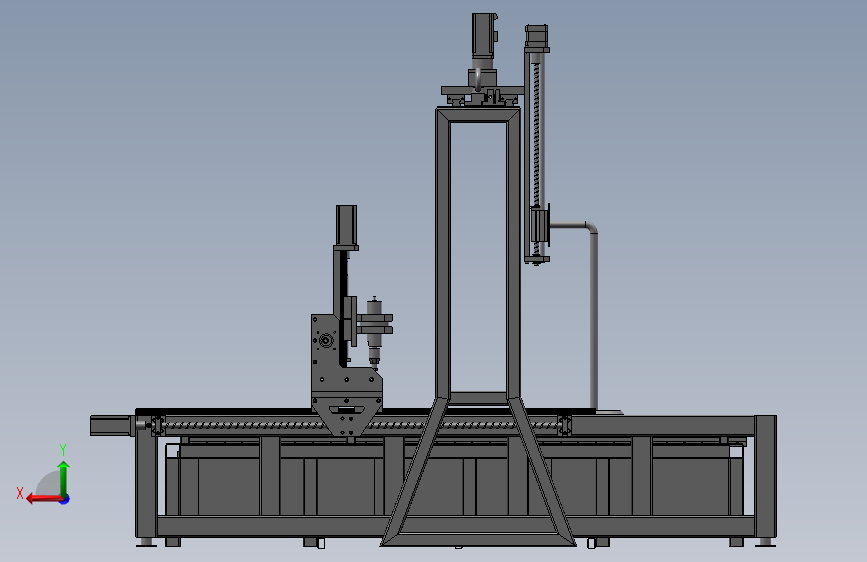Select the drive motor at the left rail end
Viewport: 867px width, 562px height.
[x=111, y=425]
